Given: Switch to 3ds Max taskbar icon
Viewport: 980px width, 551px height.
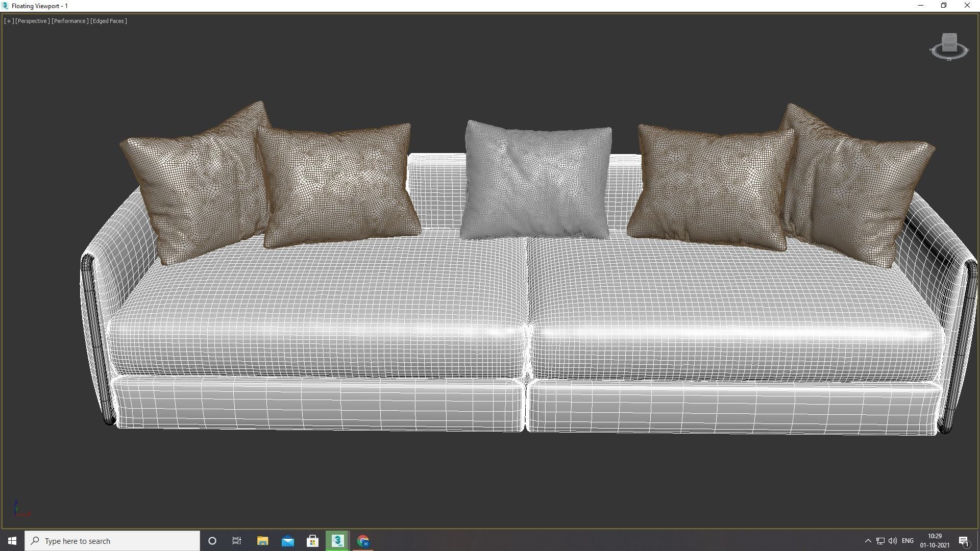Looking at the screenshot, I should (x=337, y=541).
